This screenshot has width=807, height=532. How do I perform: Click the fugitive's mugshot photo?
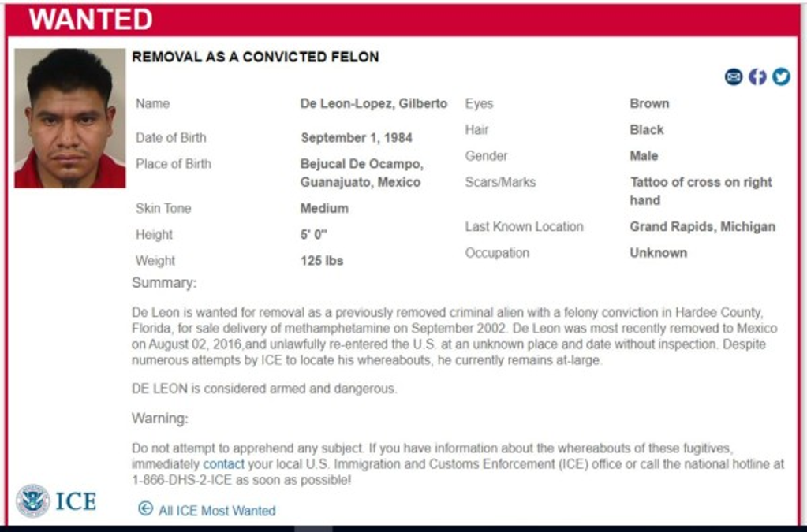pyautogui.click(x=69, y=118)
